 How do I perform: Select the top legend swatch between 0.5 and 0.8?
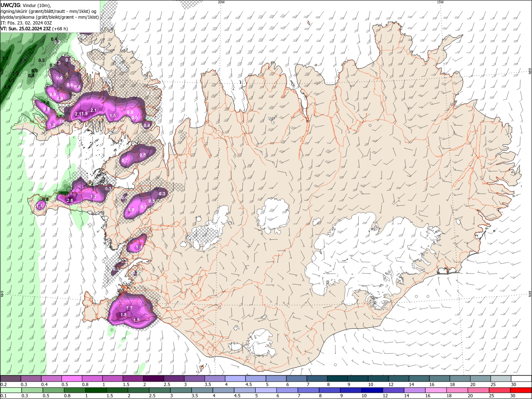[x=72, y=379]
